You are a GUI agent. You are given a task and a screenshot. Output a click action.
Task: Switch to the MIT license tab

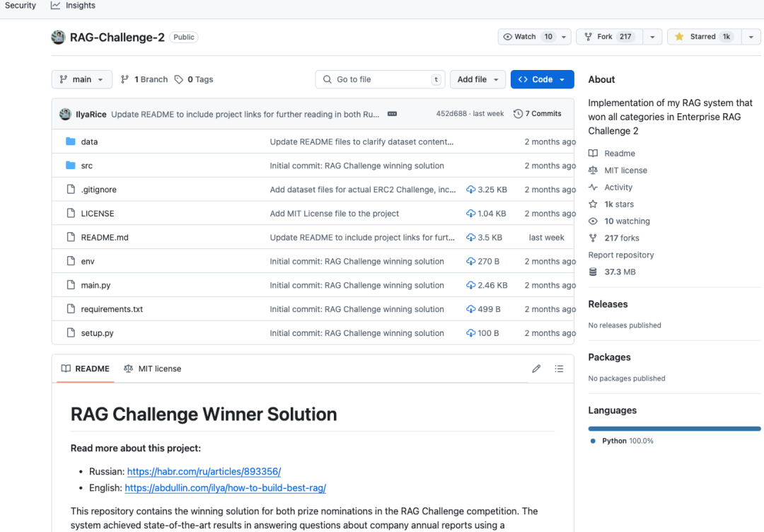coord(153,369)
